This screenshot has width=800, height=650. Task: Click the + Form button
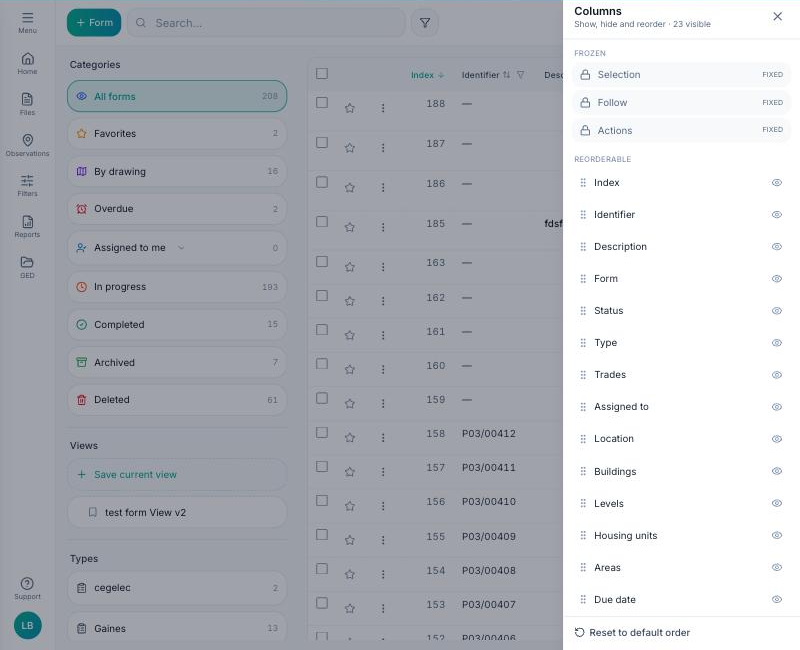tap(94, 22)
